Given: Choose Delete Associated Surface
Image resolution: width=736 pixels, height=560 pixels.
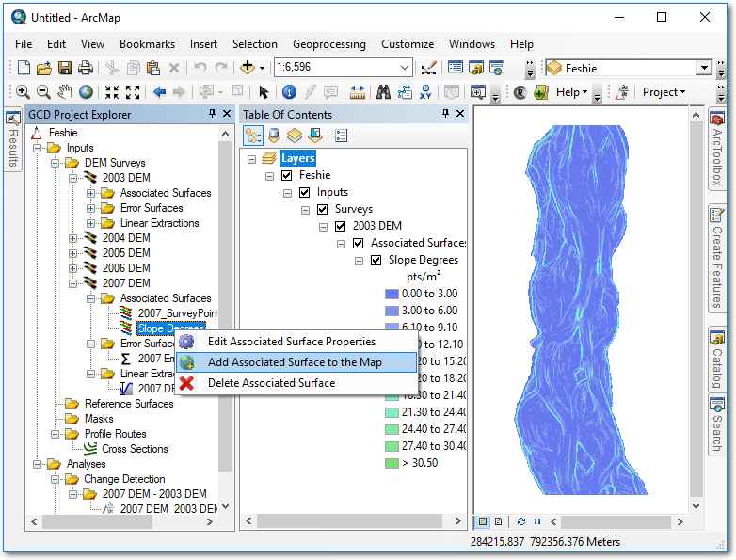Looking at the screenshot, I should (x=296, y=383).
